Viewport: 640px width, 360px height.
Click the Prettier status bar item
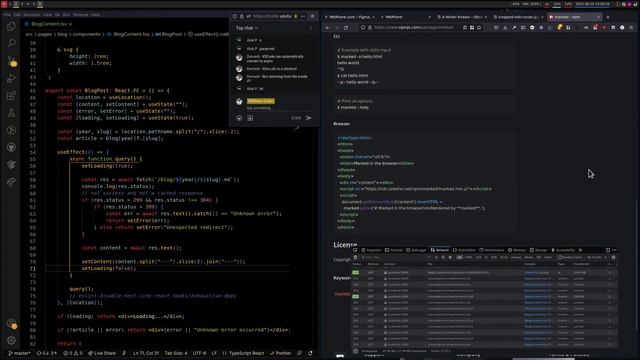280,353
